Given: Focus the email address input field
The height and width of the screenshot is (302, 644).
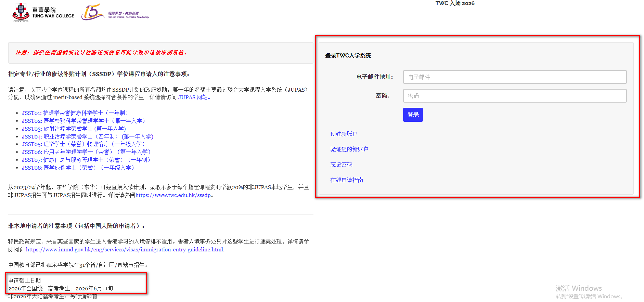Looking at the screenshot, I should 515,77.
